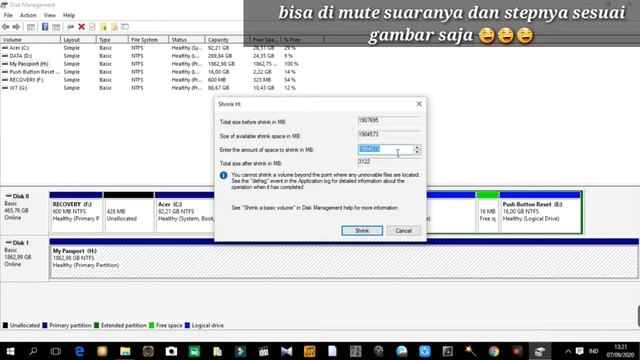
Task: Select the RECOVERY (F:) volume row
Action: click(150, 80)
